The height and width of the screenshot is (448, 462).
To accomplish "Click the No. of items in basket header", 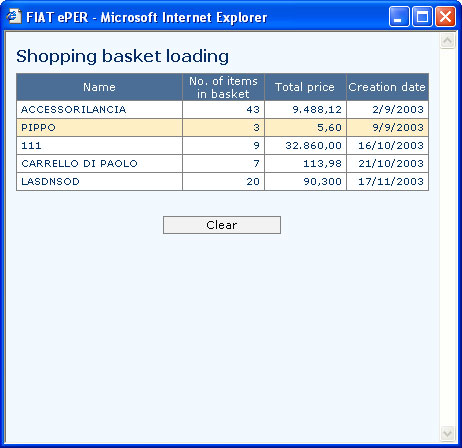I will pos(223,87).
